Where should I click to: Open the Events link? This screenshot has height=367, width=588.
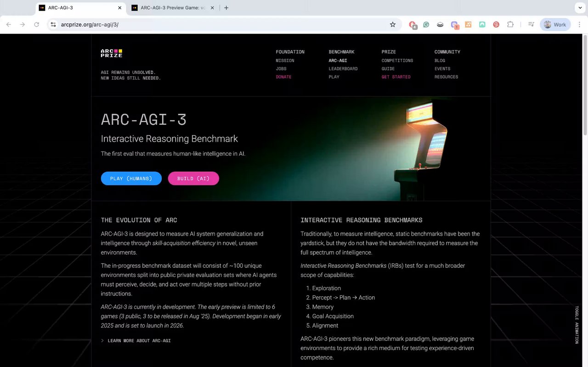(442, 69)
